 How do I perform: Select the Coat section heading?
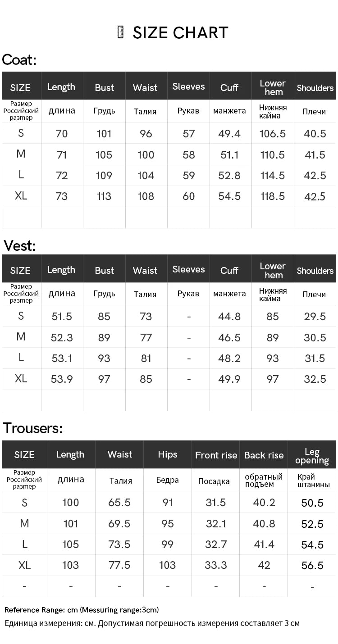pyautogui.click(x=19, y=60)
